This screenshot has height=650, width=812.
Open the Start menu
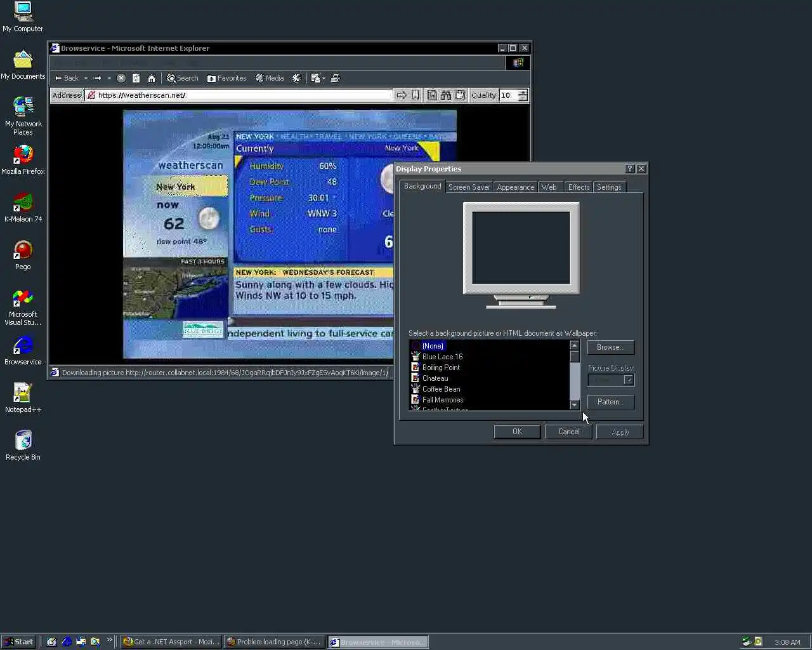click(x=19, y=642)
